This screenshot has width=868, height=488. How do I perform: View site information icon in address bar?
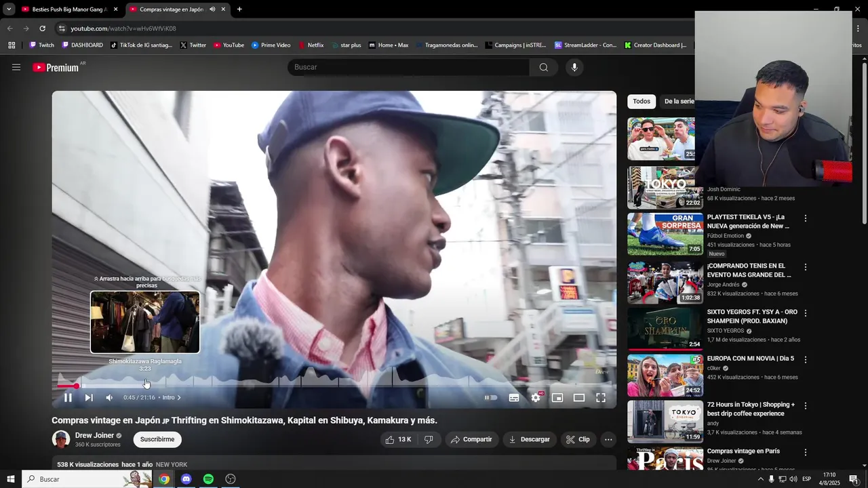click(62, 28)
